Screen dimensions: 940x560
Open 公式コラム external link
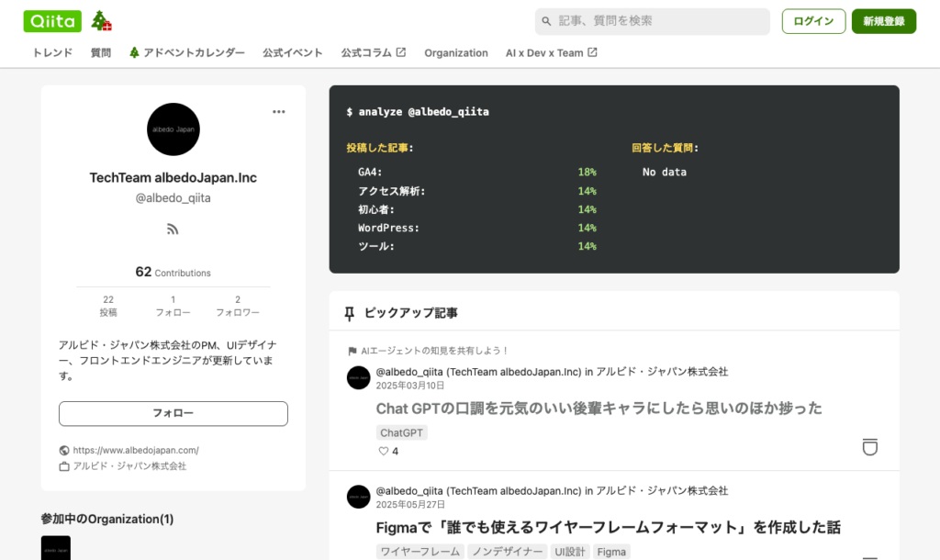pos(373,53)
